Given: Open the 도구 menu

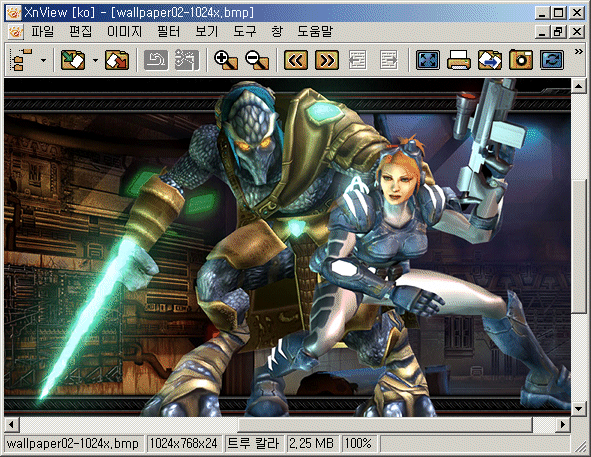Looking at the screenshot, I should (x=245, y=31).
